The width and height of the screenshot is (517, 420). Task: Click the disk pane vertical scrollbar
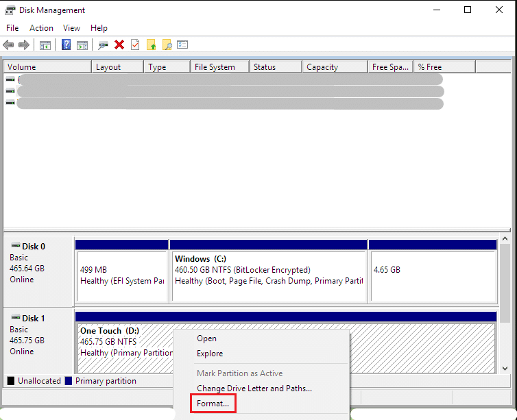[x=506, y=301]
